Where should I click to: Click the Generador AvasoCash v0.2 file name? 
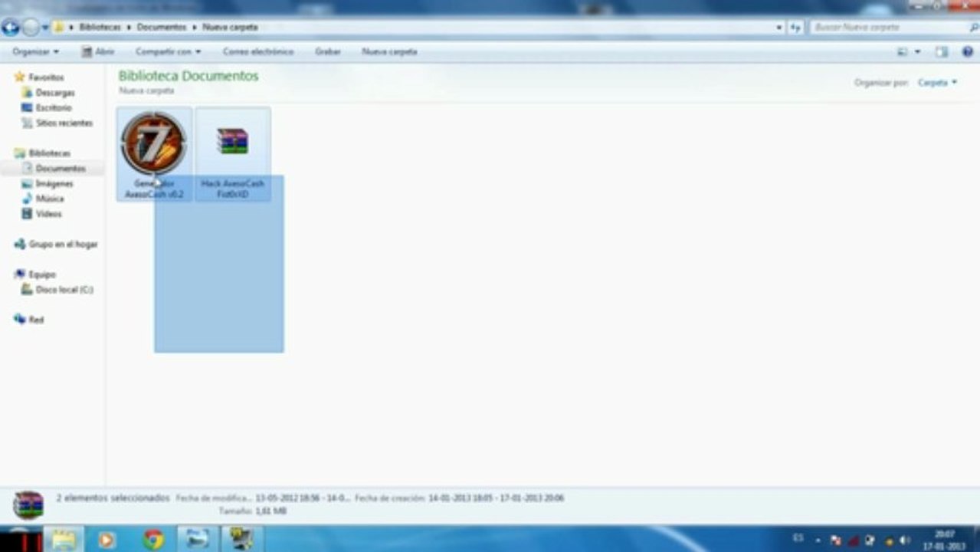pyautogui.click(x=154, y=189)
